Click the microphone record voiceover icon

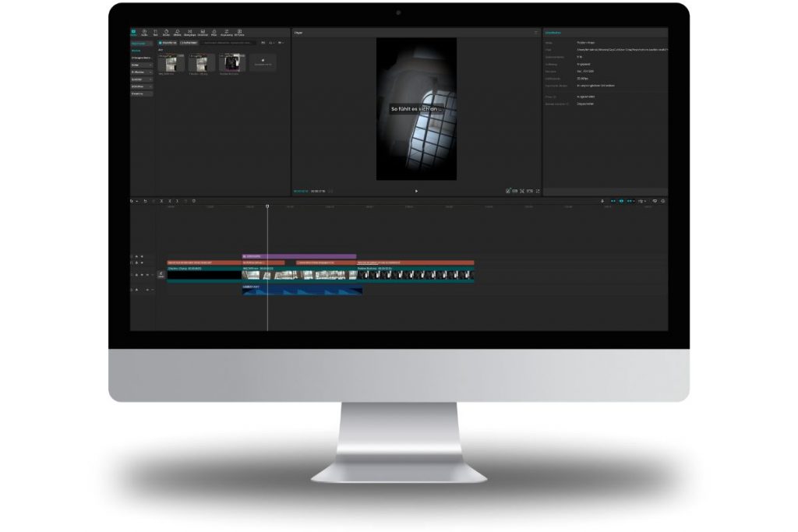pyautogui.click(x=602, y=201)
